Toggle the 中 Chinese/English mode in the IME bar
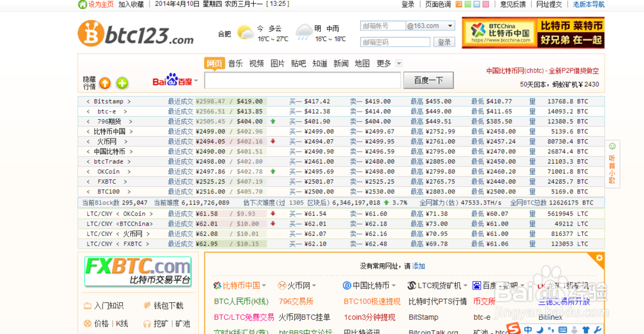644x334 pixels. point(528,329)
